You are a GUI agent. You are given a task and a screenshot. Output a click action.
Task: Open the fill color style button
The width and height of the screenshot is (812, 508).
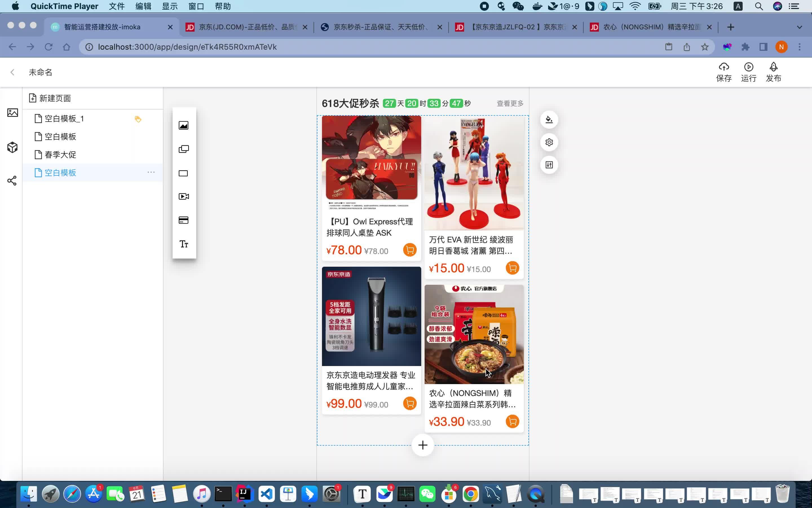(549, 120)
